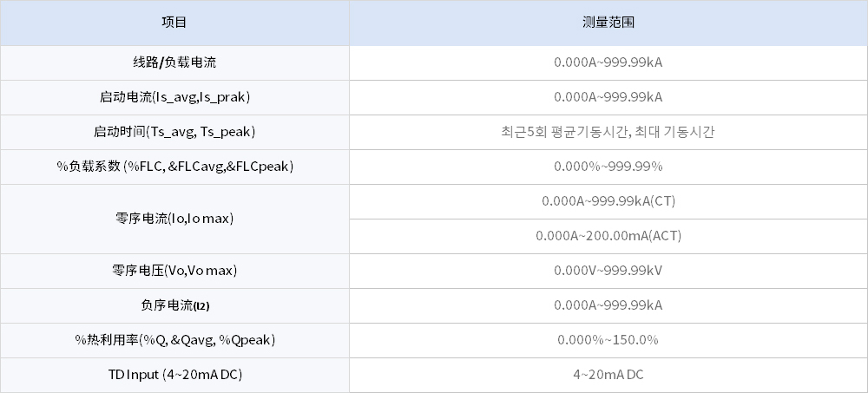Click the 0.000A~999.99kA(CT) range value
Viewport: 868px width, 393px height.
pyautogui.click(x=608, y=201)
